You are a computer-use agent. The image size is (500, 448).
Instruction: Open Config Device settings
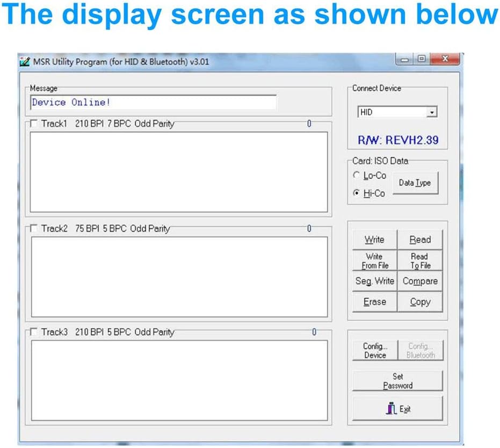click(374, 350)
